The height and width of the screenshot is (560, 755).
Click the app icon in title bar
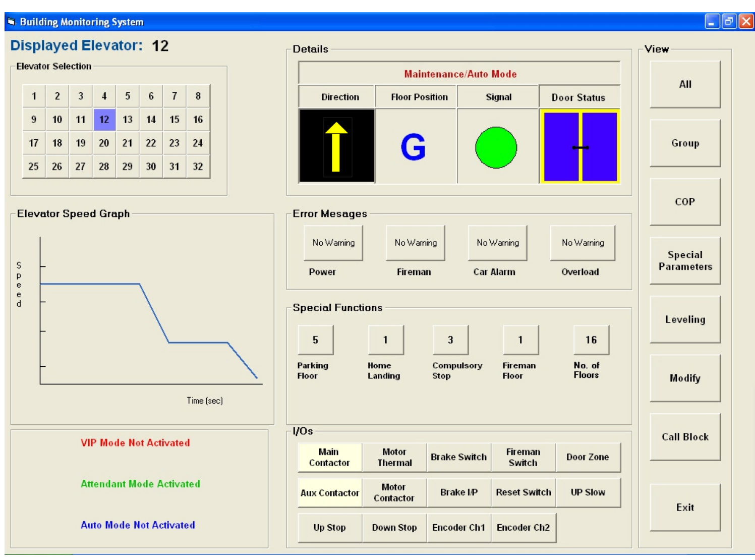[12, 22]
